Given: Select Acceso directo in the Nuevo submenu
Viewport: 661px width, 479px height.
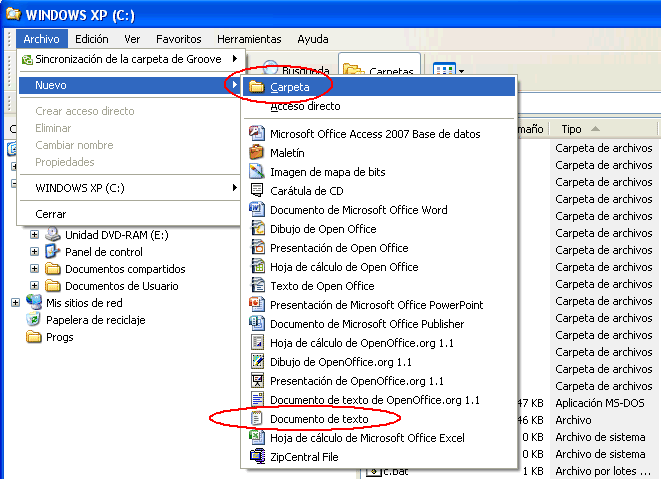Looking at the screenshot, I should [305, 106].
